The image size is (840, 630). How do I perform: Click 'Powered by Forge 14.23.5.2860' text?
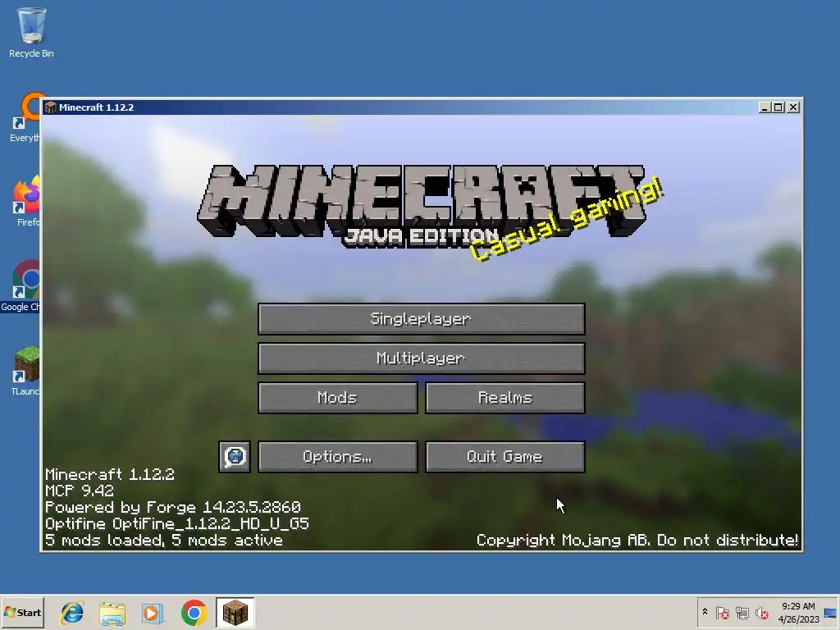click(x=172, y=507)
